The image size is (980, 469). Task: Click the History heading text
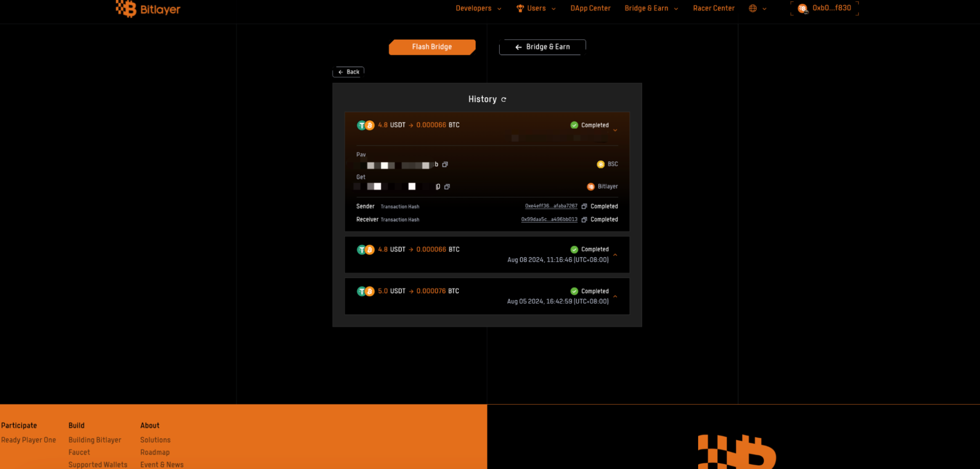tap(482, 99)
